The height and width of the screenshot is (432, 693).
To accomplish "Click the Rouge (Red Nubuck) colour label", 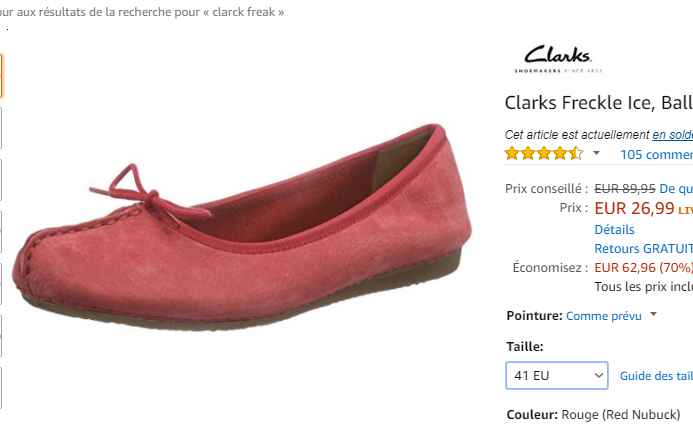I will click(621, 415).
